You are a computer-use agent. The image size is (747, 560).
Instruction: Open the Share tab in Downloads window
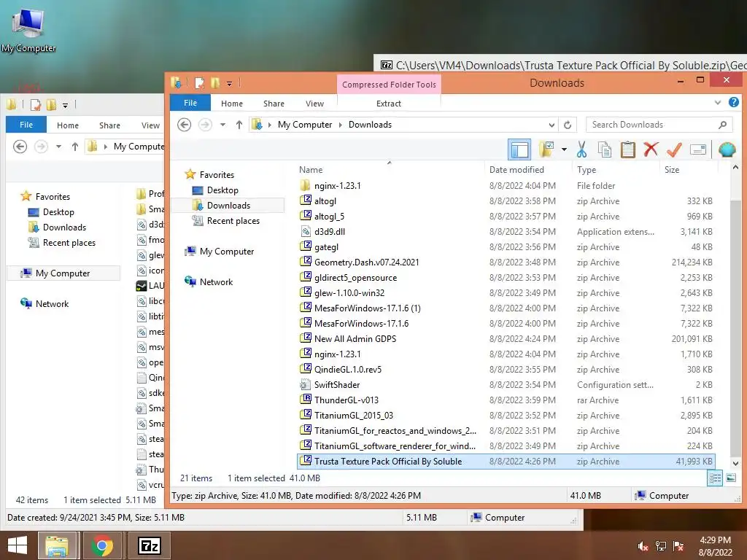tap(274, 104)
